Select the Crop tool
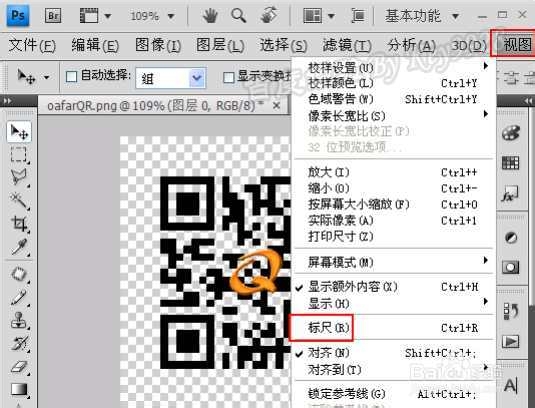 [19, 223]
